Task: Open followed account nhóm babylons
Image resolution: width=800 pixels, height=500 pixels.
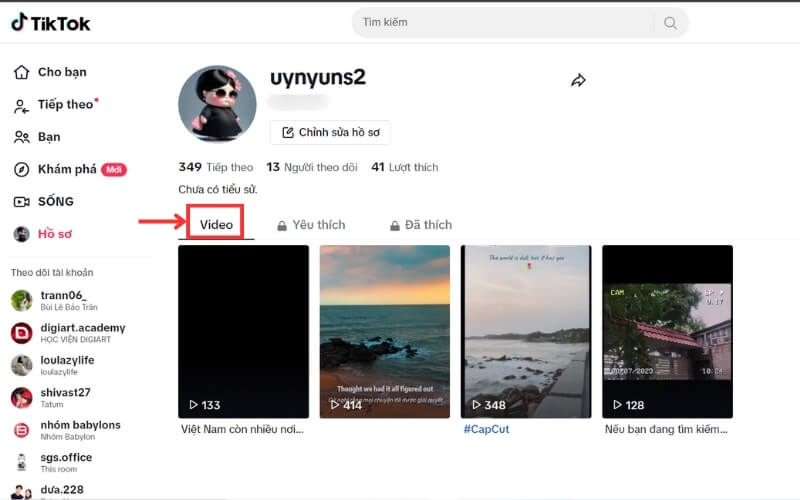Action: pos(66,430)
